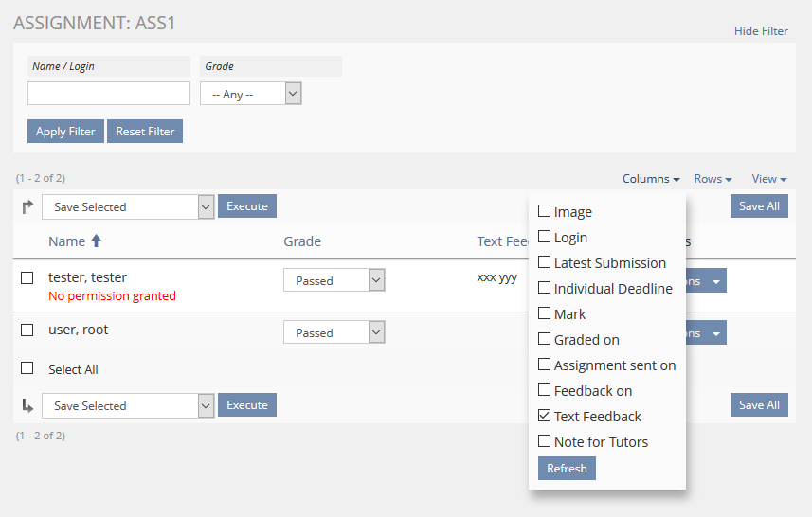This screenshot has width=812, height=517.
Task: Open actions arrow for user, root row
Action: point(716,333)
